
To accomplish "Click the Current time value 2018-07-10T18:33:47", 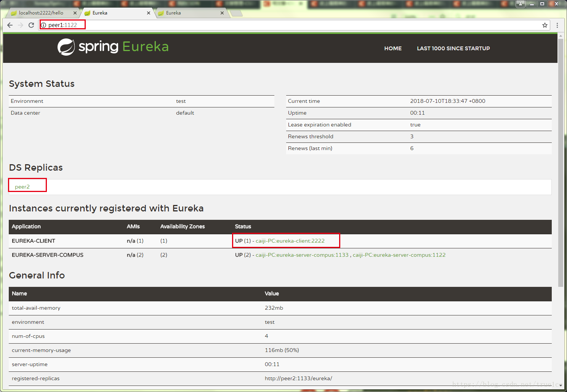I will tap(448, 101).
